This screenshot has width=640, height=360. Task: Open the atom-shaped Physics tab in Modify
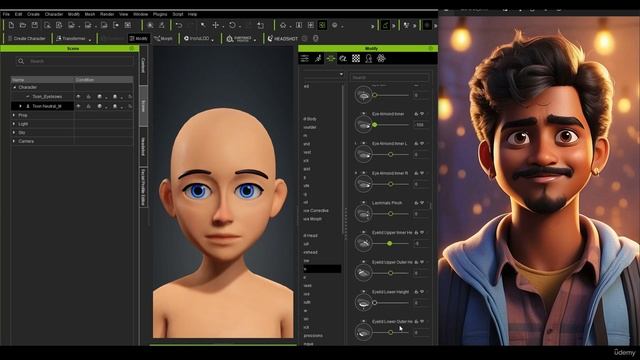coord(381,59)
